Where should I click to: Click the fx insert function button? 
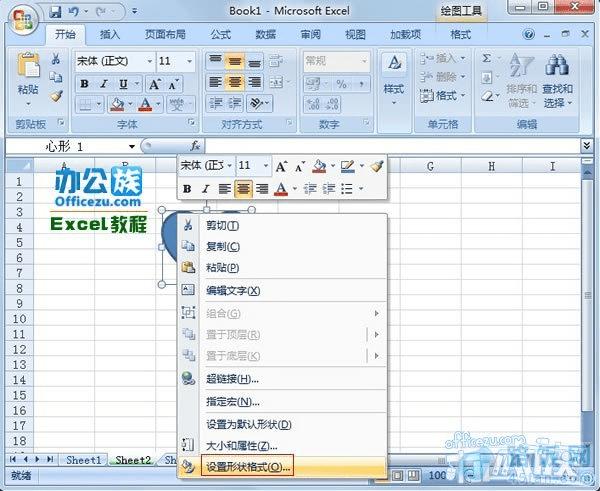[x=195, y=146]
